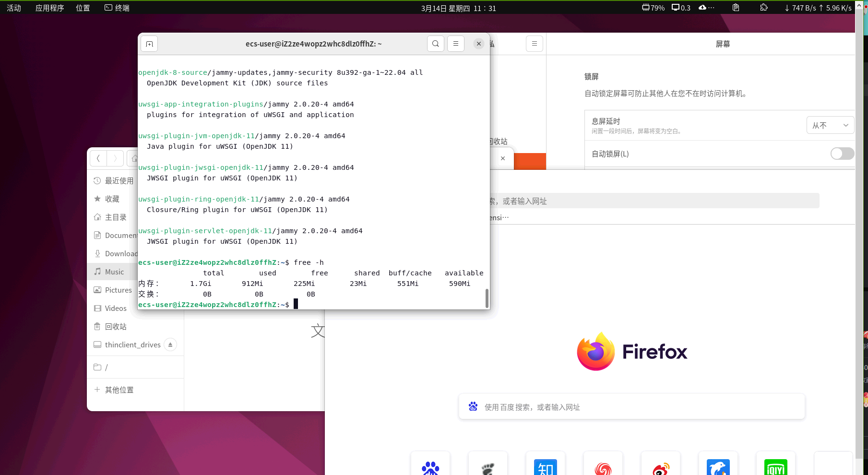868x475 pixels.
Task: Open the Zhihu shortcut tile
Action: tap(546, 463)
